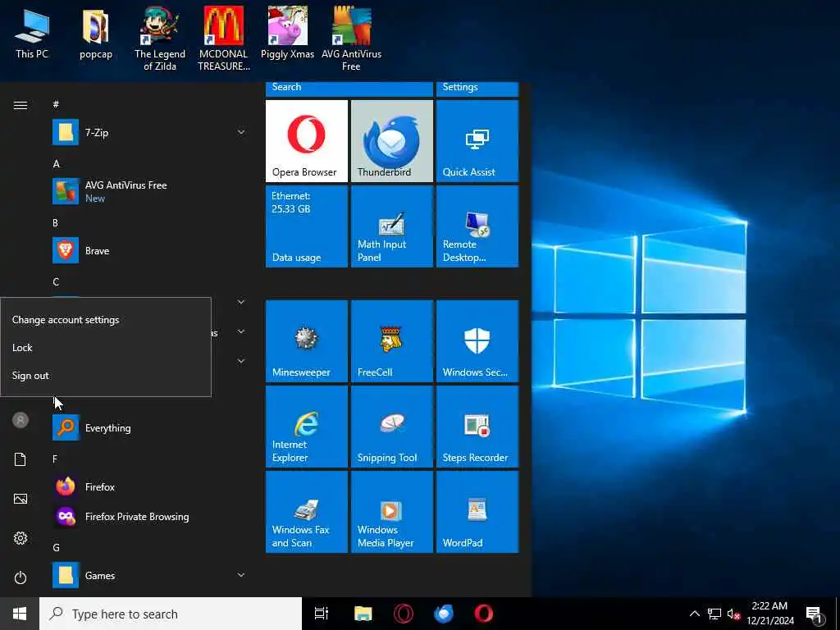Screen dimensions: 840x630
Task: Open Opera GX on the taskbar
Action: [x=404, y=614]
